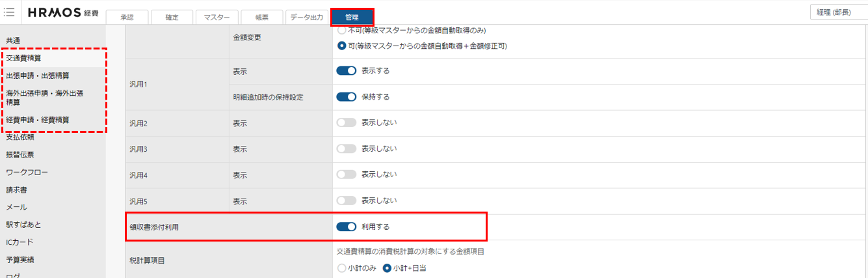Open the hamburger menu icon

click(x=9, y=12)
